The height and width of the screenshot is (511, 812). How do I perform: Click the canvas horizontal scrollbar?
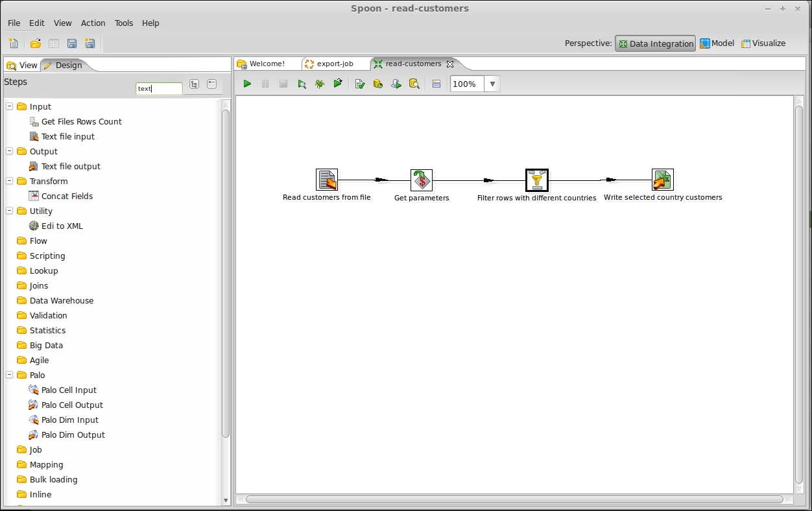[514, 499]
